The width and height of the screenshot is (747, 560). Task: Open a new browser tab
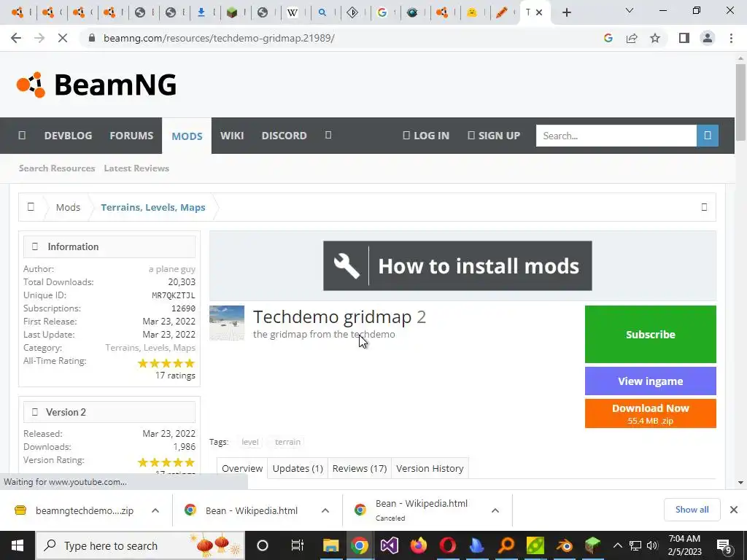tap(566, 13)
